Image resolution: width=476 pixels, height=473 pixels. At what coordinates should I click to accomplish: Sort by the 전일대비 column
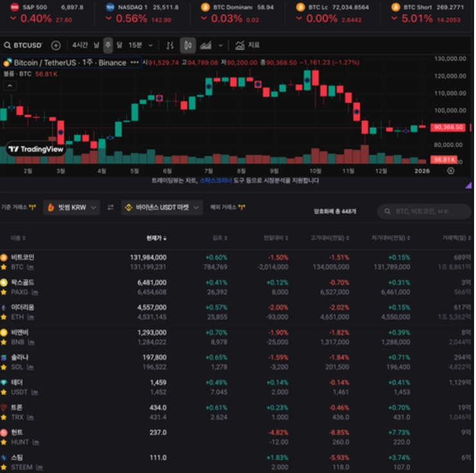point(276,238)
